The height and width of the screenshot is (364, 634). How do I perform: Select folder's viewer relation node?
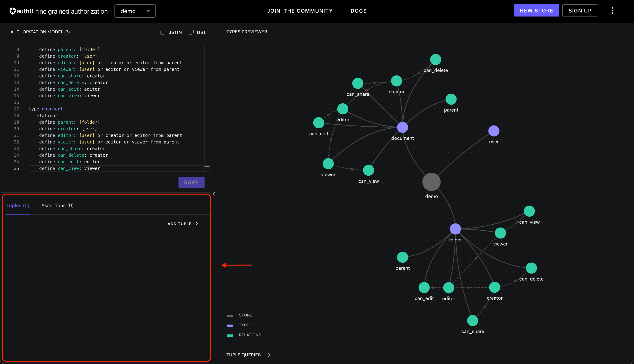click(500, 233)
